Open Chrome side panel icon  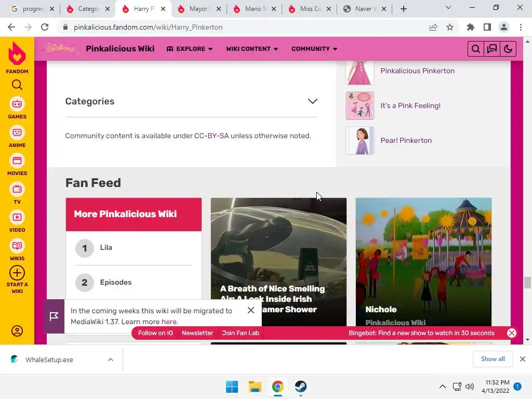(487, 27)
